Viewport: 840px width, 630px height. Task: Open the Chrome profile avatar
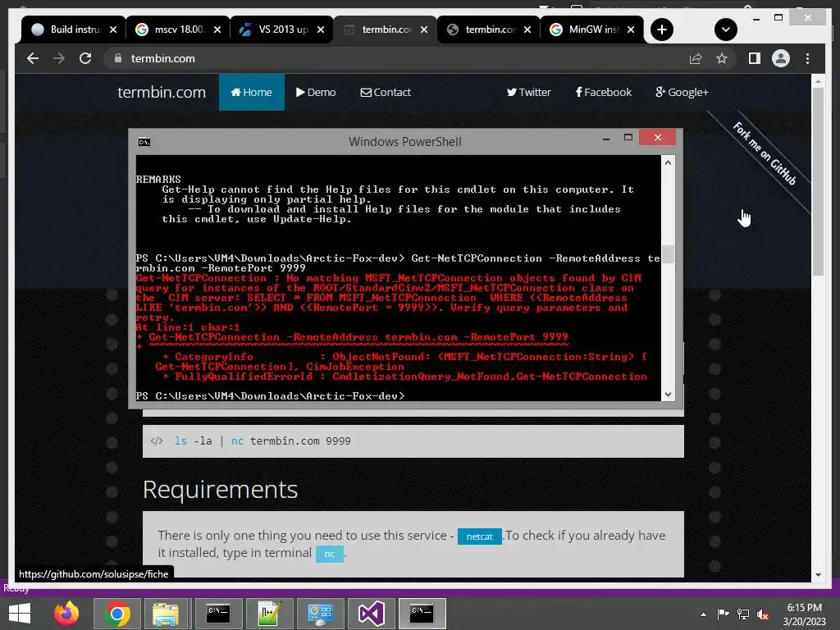[781, 58]
